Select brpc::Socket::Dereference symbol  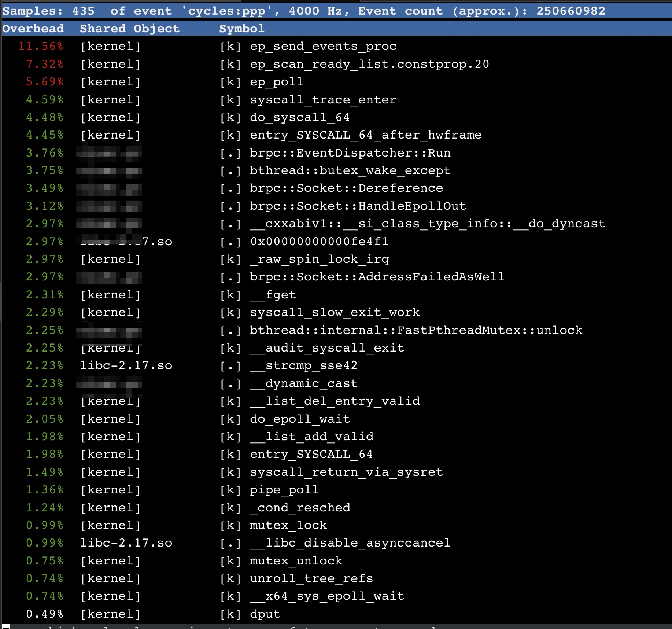point(346,188)
